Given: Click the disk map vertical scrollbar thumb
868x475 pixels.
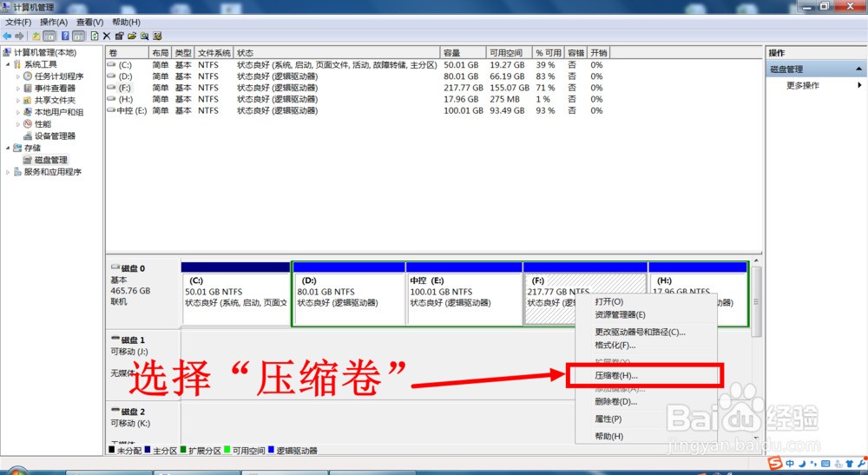Looking at the screenshot, I should tap(756, 302).
